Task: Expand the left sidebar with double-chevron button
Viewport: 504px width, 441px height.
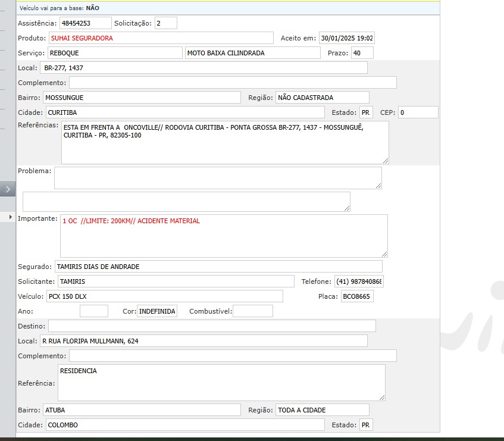Action: click(x=8, y=189)
